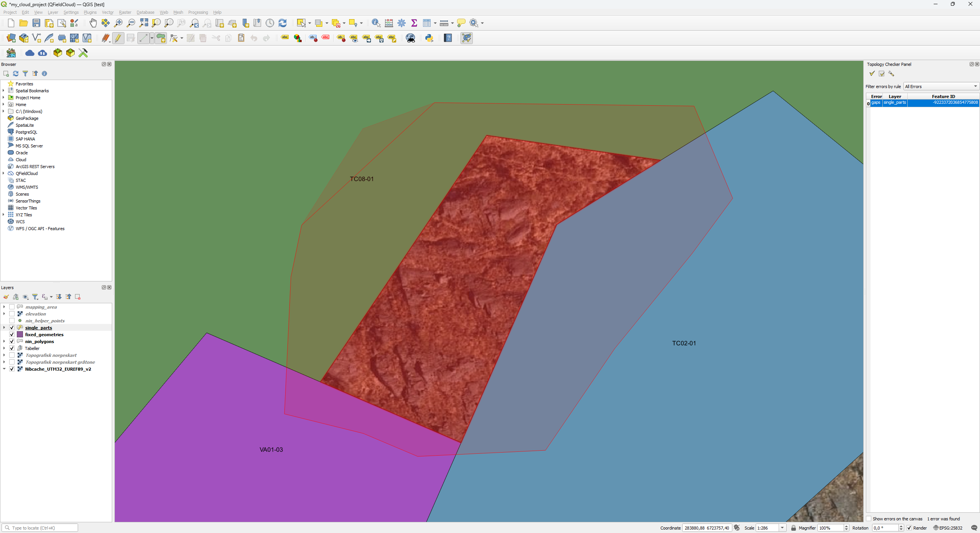Select the Pan Map hand tool

pos(93,23)
